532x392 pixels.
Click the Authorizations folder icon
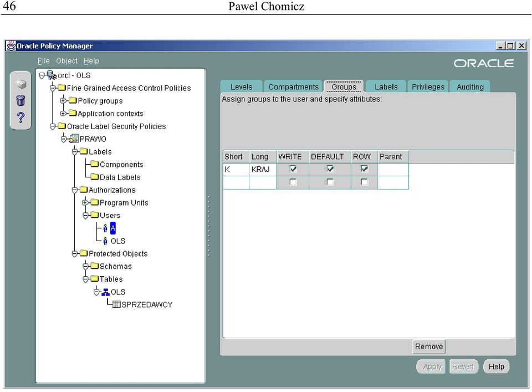pos(84,190)
